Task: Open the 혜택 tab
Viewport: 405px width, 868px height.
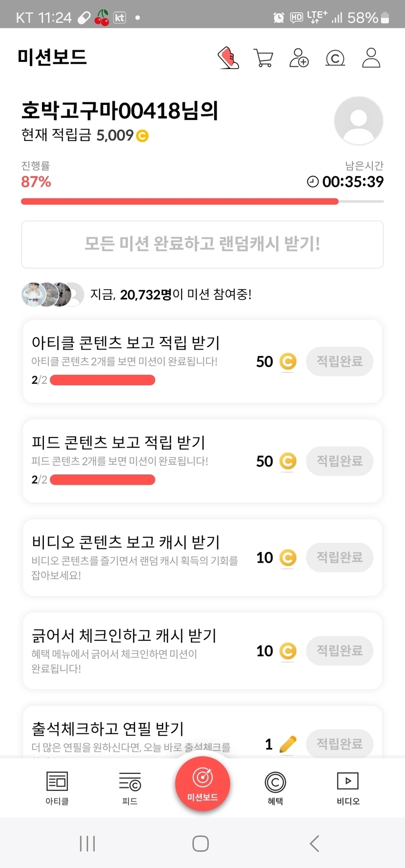Action: coord(275,788)
